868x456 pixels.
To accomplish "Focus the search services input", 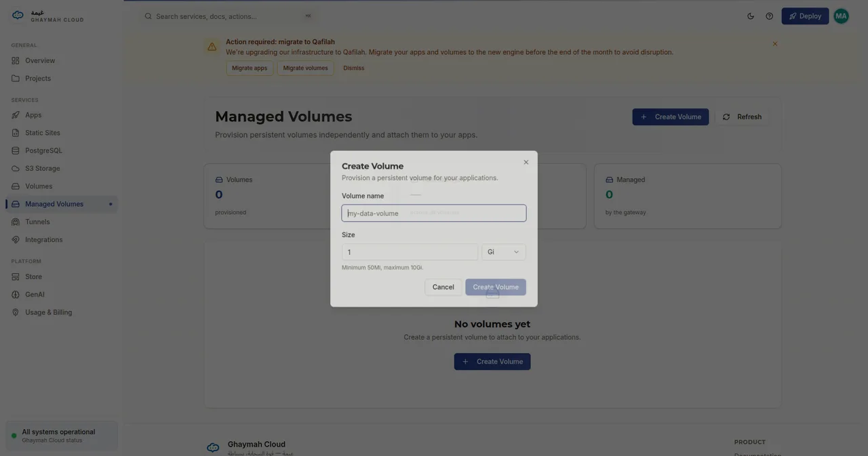I will tap(228, 16).
